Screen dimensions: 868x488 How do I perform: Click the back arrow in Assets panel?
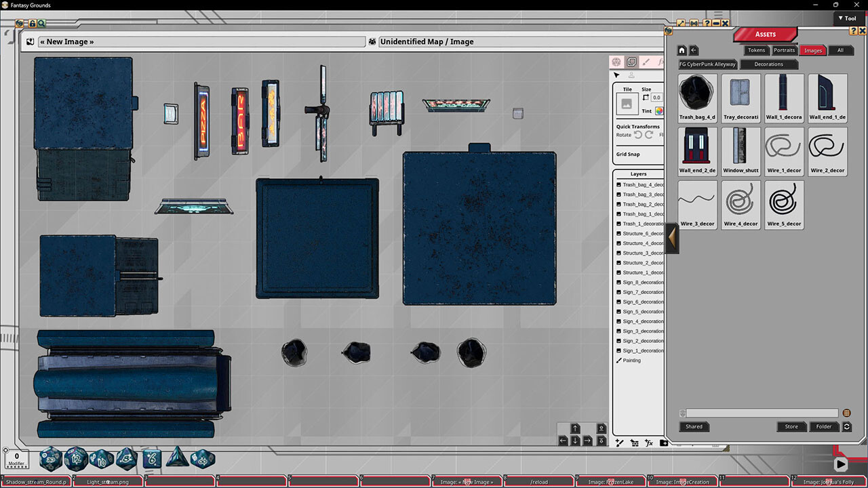point(695,49)
